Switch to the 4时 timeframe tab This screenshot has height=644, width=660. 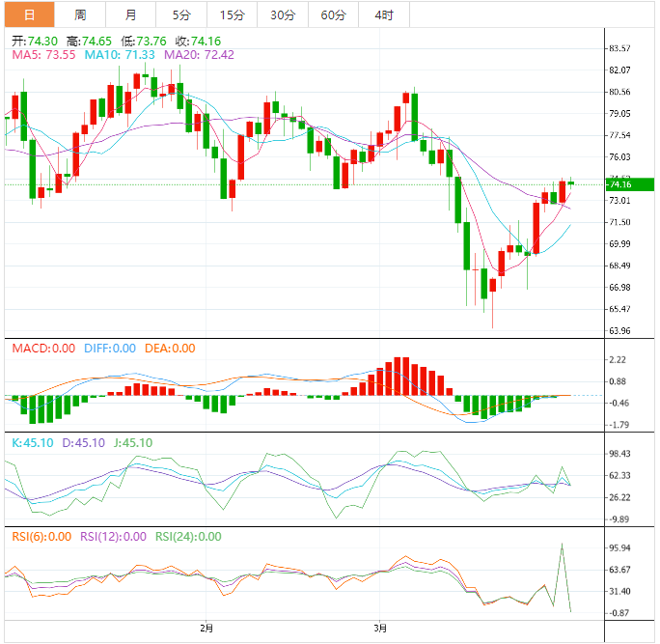click(x=383, y=14)
